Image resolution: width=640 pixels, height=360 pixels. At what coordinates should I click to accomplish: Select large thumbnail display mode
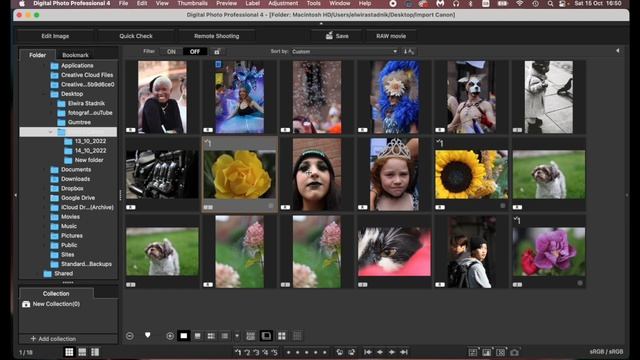(184, 336)
